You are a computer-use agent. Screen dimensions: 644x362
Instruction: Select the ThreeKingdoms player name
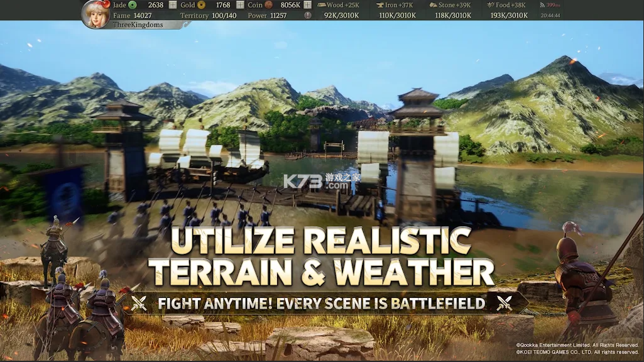pos(138,25)
